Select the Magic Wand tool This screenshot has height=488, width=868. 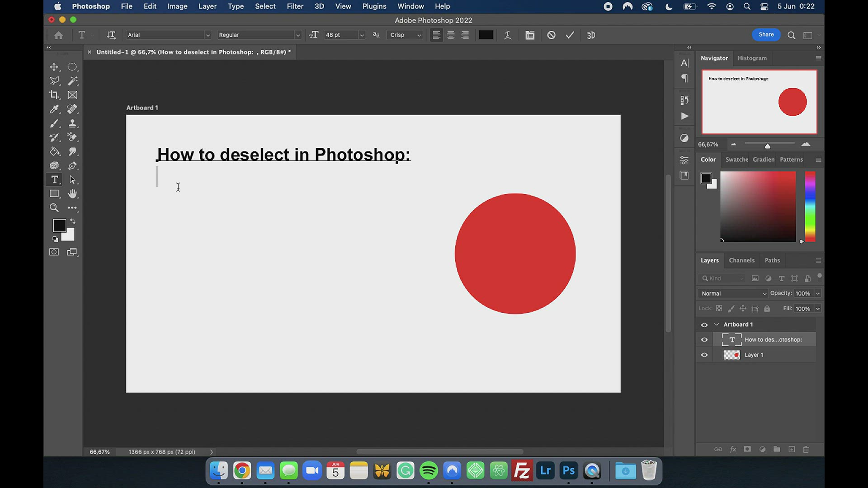(72, 81)
